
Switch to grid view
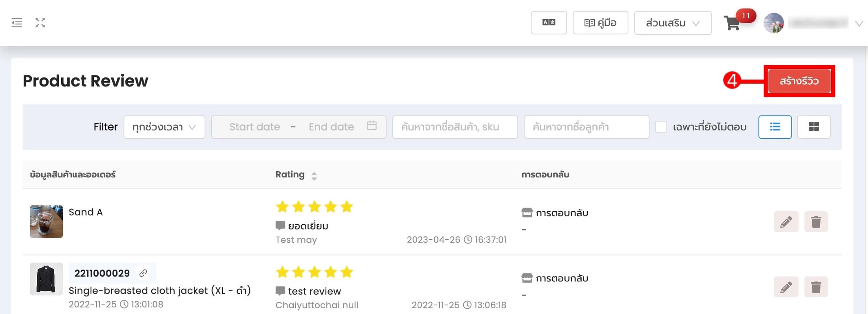pyautogui.click(x=813, y=127)
